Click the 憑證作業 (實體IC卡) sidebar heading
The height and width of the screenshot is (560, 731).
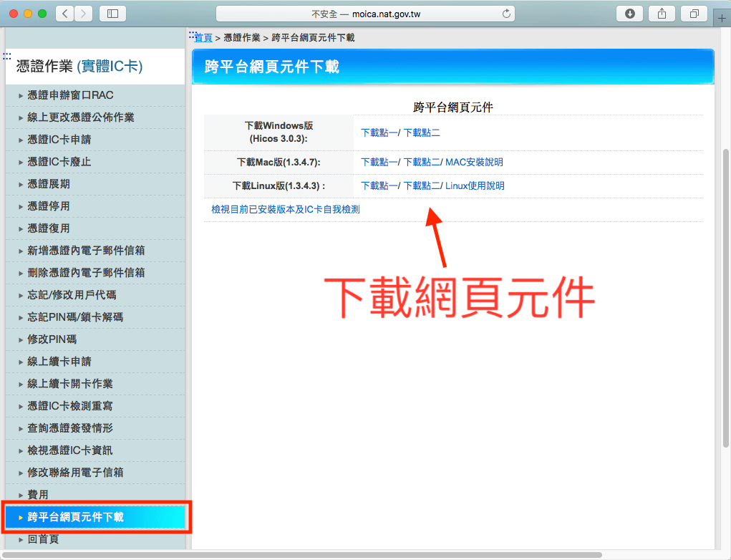click(79, 66)
